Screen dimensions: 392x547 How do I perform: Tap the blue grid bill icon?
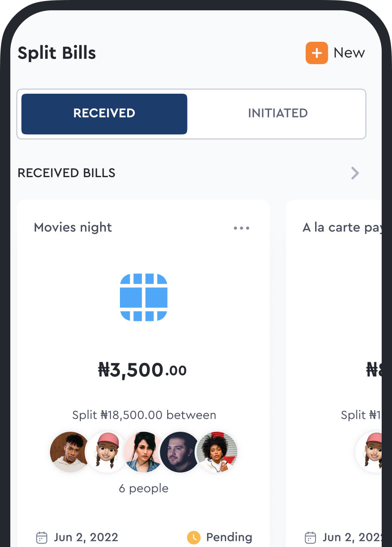point(143,297)
